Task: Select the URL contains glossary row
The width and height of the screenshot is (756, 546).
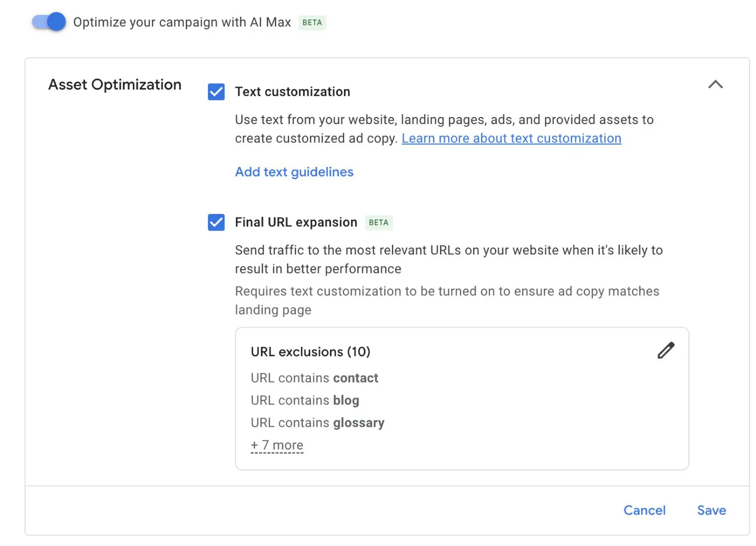Action: [318, 423]
